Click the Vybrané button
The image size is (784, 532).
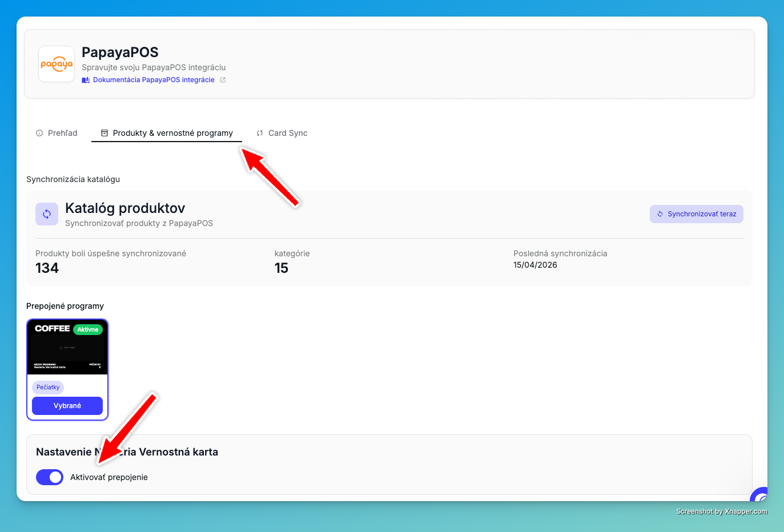click(67, 406)
